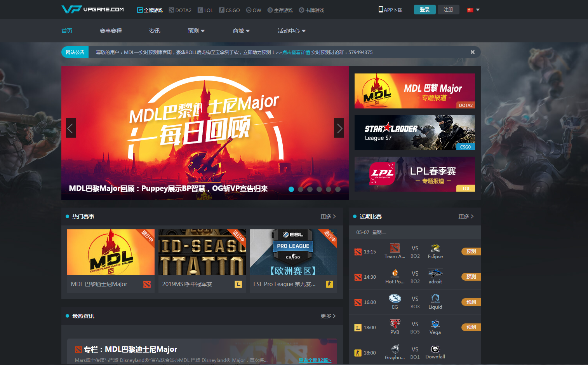
Task: Click CSGO icon on ESL card
Action: pyautogui.click(x=329, y=284)
